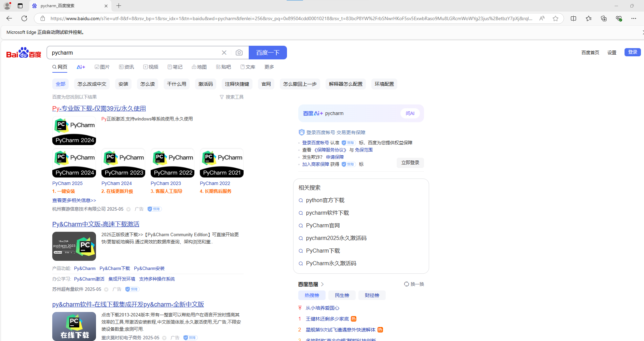Image resolution: width=644 pixels, height=341 pixels.
Task: Open the Py&Charm中文版-高速下载激活 result
Action: (96, 224)
